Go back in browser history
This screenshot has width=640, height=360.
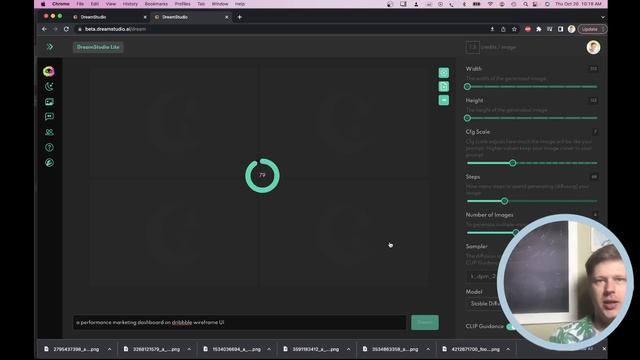pyautogui.click(x=44, y=29)
